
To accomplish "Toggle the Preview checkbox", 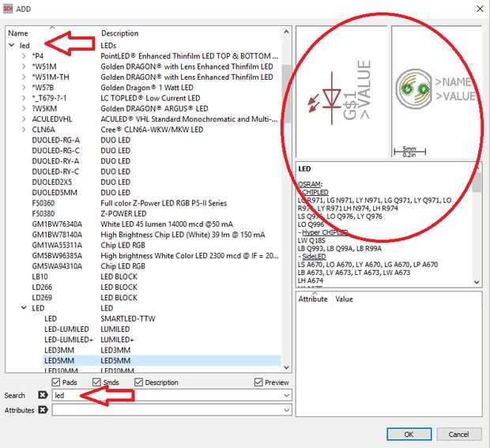I will click(258, 382).
